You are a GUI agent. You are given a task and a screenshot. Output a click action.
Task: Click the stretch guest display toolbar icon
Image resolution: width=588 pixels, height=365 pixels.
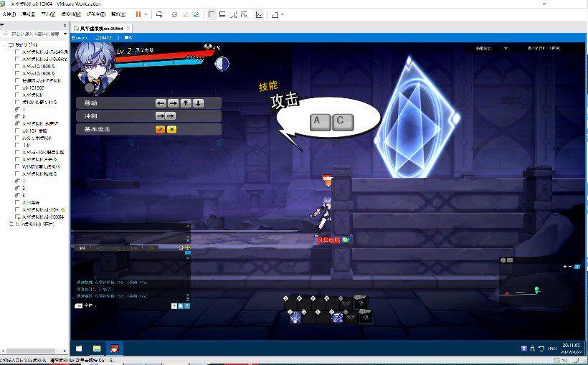(x=275, y=14)
